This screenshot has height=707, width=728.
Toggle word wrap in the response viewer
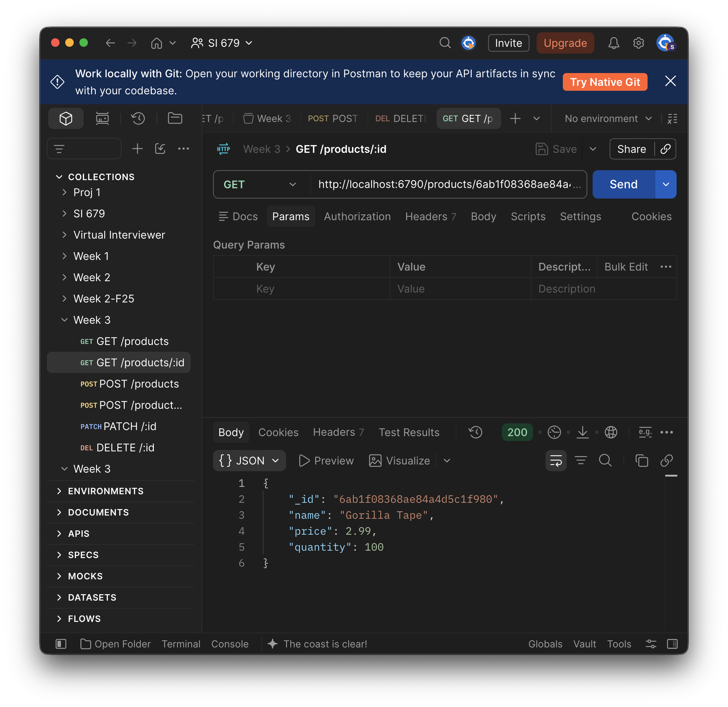tap(556, 460)
